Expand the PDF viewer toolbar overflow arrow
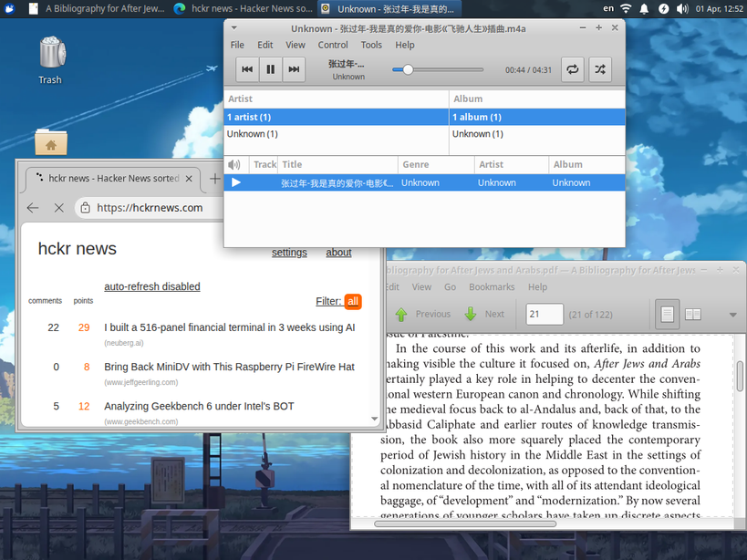Viewport: 747px width, 560px height. (733, 315)
